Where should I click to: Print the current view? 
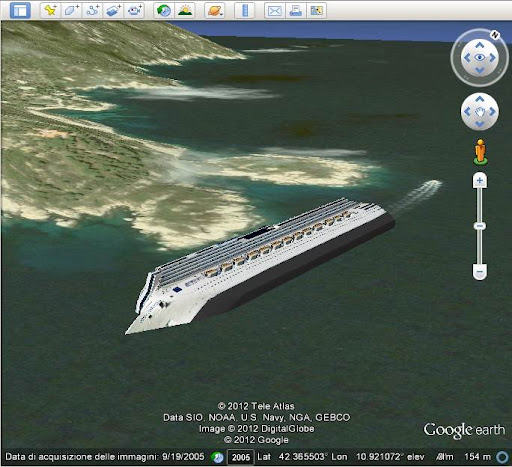click(295, 10)
